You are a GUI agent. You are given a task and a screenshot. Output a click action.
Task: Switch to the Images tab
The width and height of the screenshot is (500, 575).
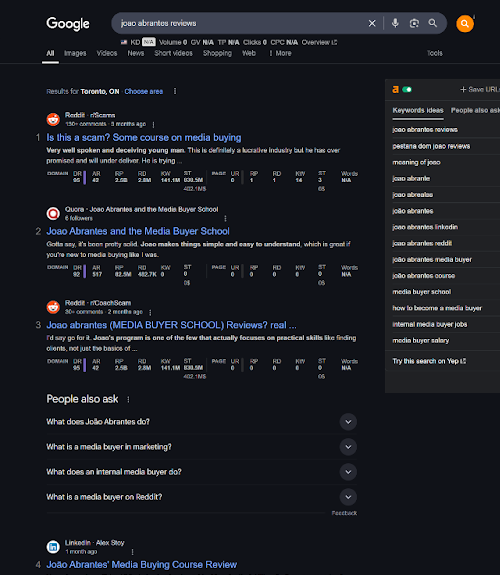75,54
